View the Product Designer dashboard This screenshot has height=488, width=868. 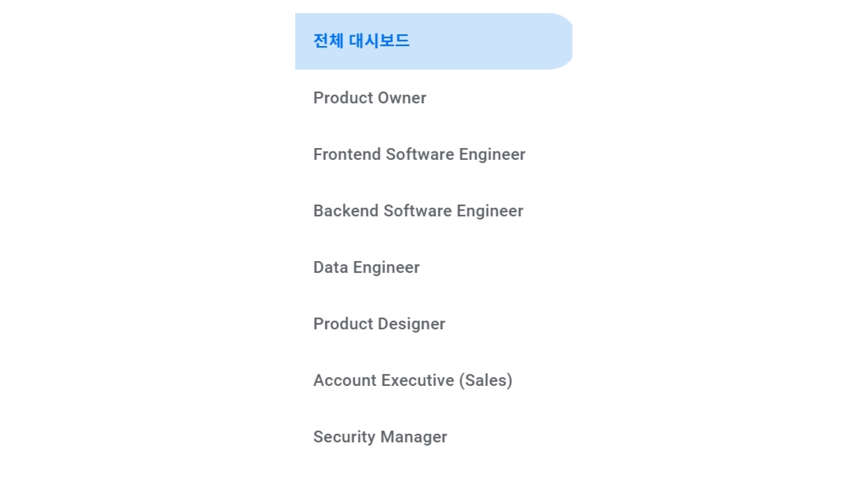tap(379, 324)
